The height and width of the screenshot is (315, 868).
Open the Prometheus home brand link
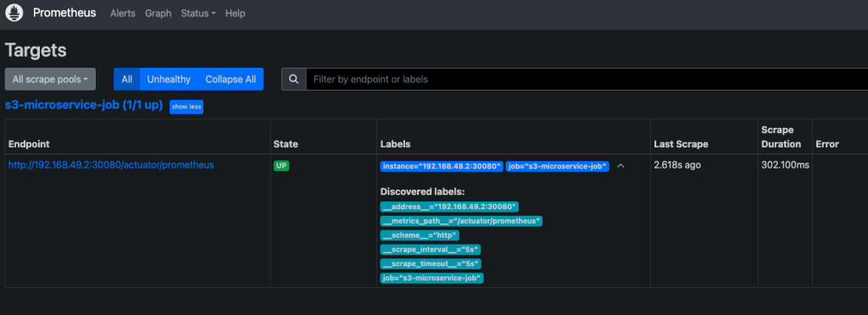coord(64,13)
